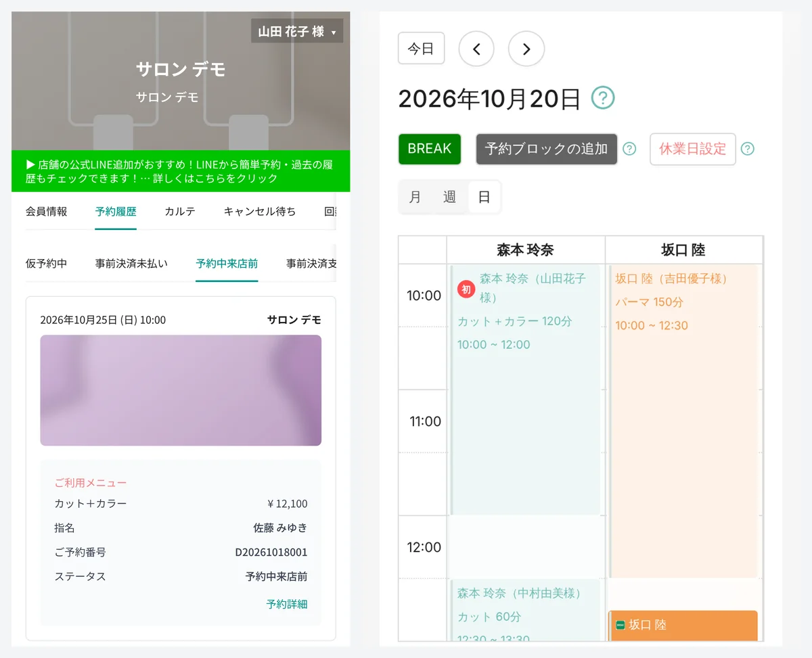Click the red 初 first-visit badge

click(x=466, y=289)
